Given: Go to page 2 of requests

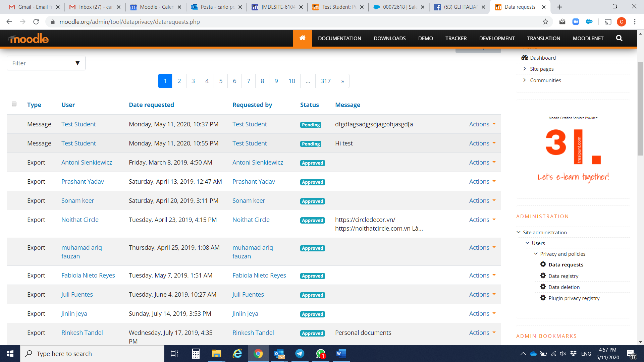Looking at the screenshot, I should [179, 81].
